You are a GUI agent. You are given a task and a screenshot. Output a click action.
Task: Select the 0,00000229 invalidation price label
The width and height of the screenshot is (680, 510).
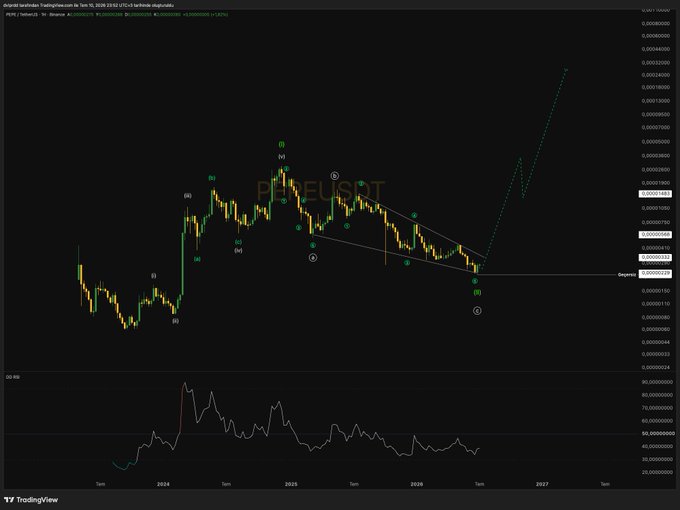[655, 274]
